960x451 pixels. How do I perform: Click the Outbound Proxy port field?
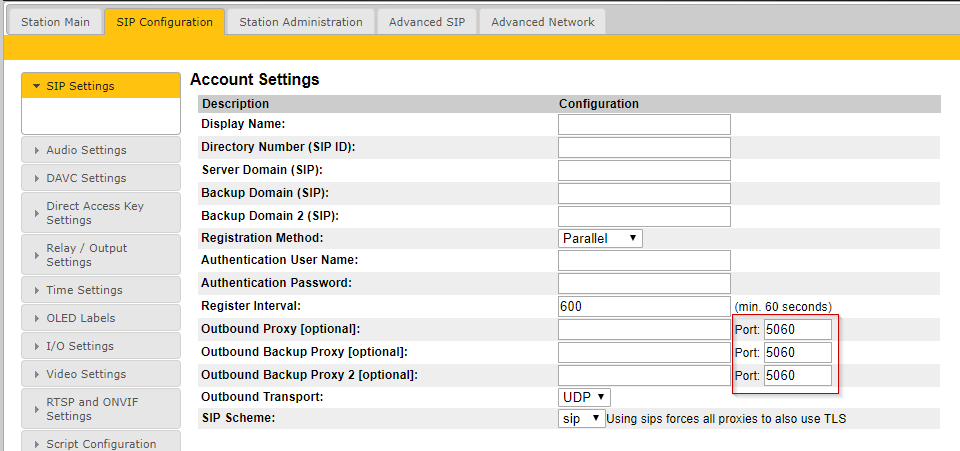pos(797,329)
